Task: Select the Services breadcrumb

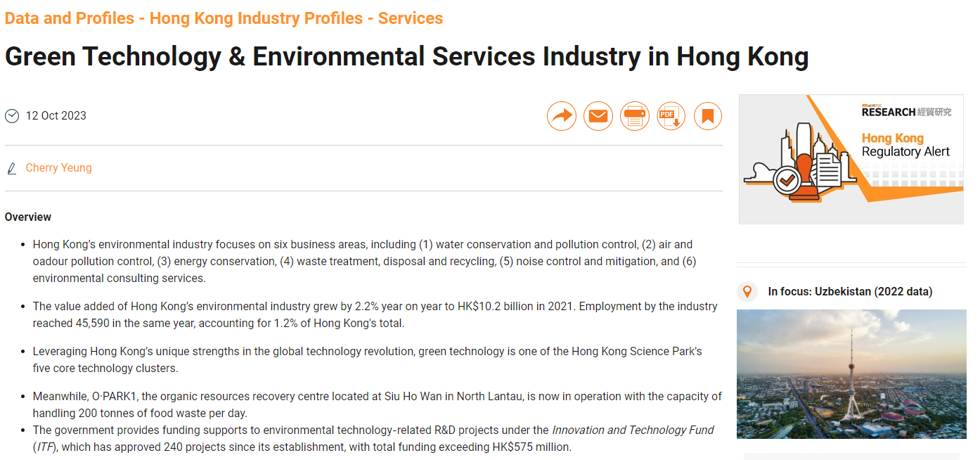Action: [x=411, y=18]
